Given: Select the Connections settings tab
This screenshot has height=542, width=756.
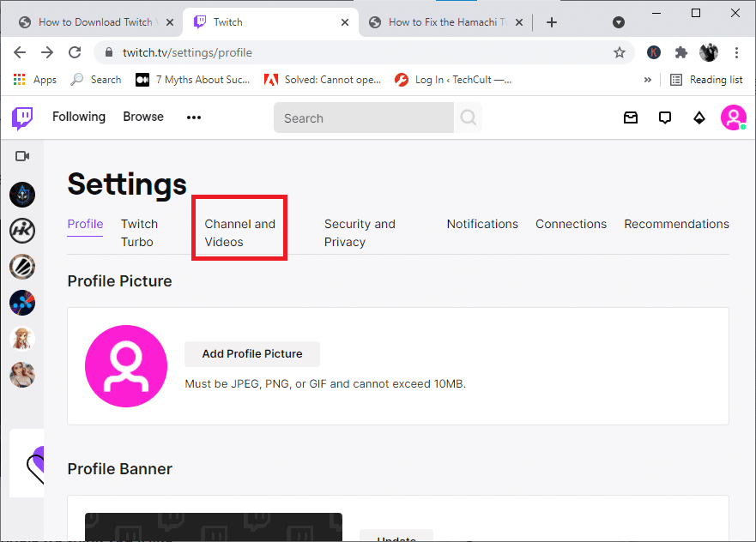Looking at the screenshot, I should (x=571, y=224).
